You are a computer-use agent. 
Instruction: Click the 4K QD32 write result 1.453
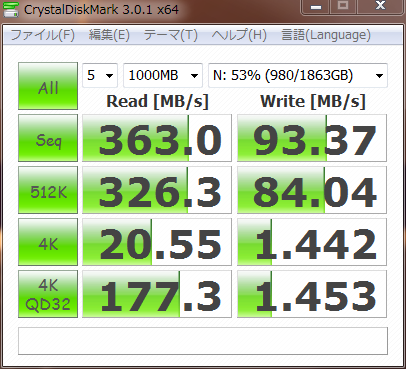[312, 294]
